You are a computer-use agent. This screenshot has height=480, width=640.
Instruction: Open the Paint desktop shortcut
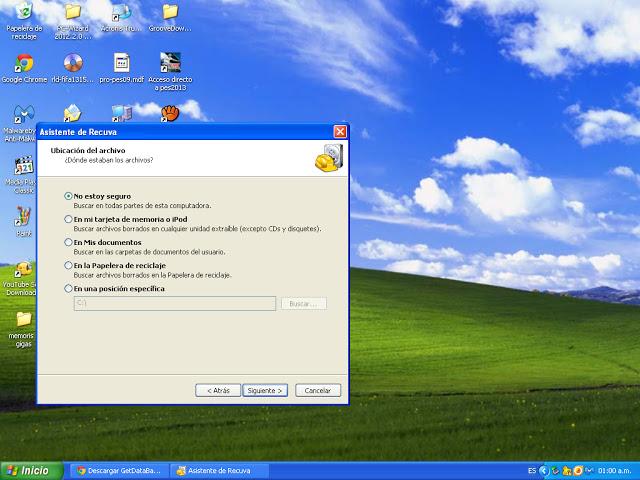23,216
